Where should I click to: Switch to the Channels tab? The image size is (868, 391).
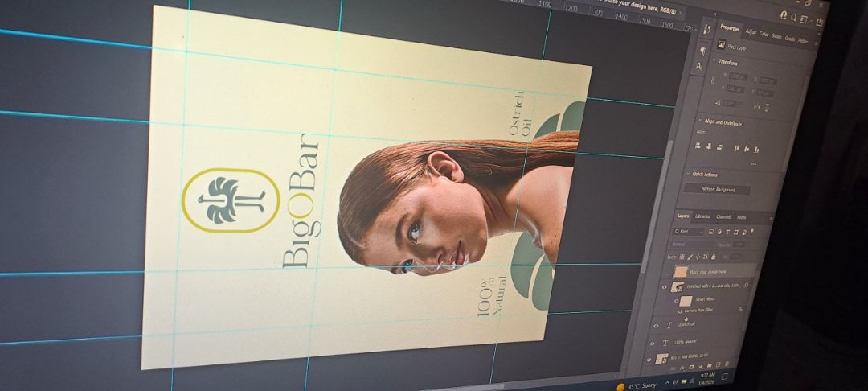pos(724,217)
